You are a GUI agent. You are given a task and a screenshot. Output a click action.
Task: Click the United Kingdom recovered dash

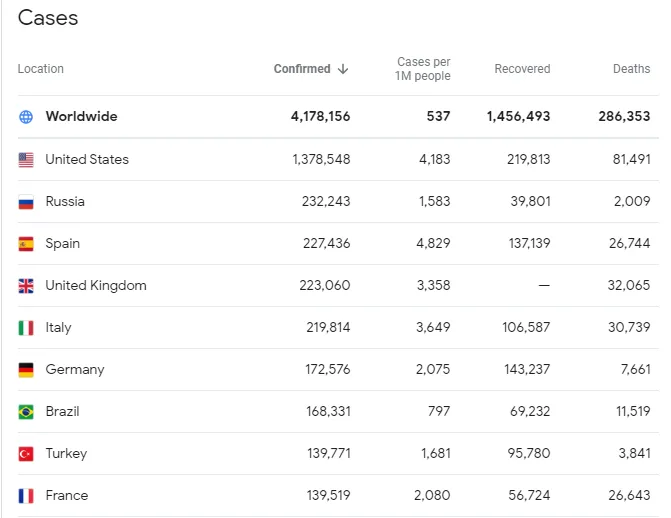coord(544,286)
